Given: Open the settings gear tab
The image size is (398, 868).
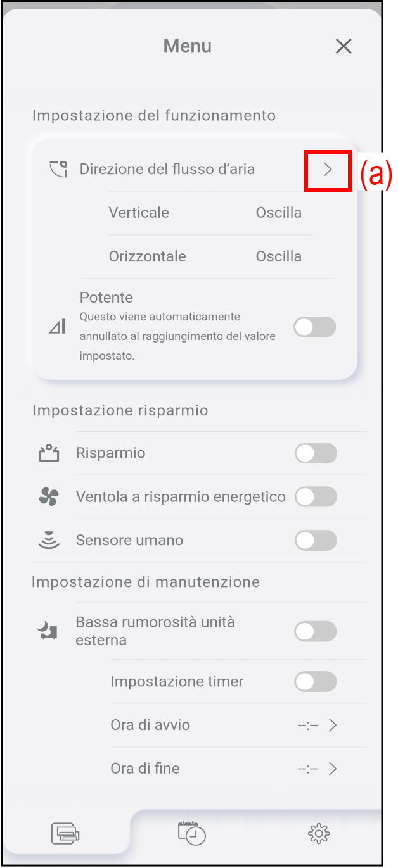Looking at the screenshot, I should [318, 833].
